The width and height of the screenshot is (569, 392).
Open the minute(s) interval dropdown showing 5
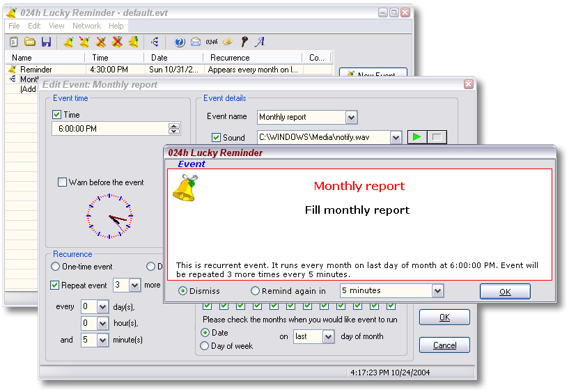click(102, 340)
